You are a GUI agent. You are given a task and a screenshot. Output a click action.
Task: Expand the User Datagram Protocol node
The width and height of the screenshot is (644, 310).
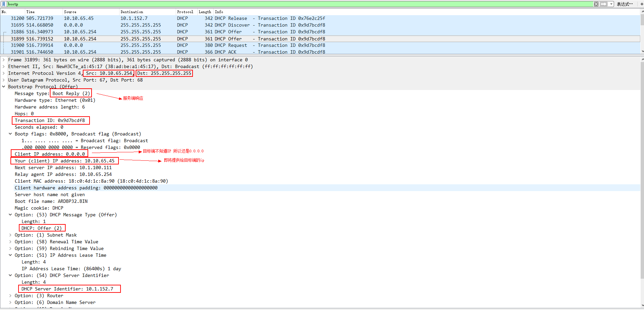(4, 80)
